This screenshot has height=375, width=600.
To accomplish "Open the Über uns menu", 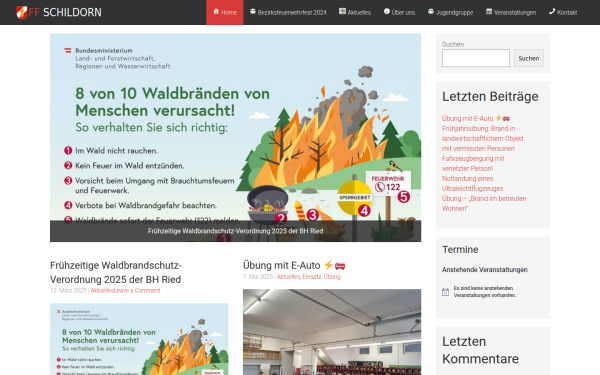I will tap(399, 12).
